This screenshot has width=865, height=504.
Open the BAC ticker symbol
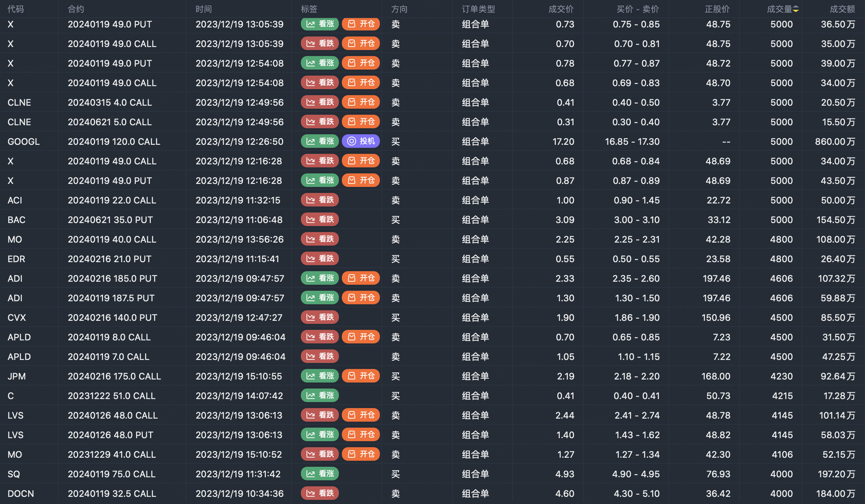tap(17, 220)
